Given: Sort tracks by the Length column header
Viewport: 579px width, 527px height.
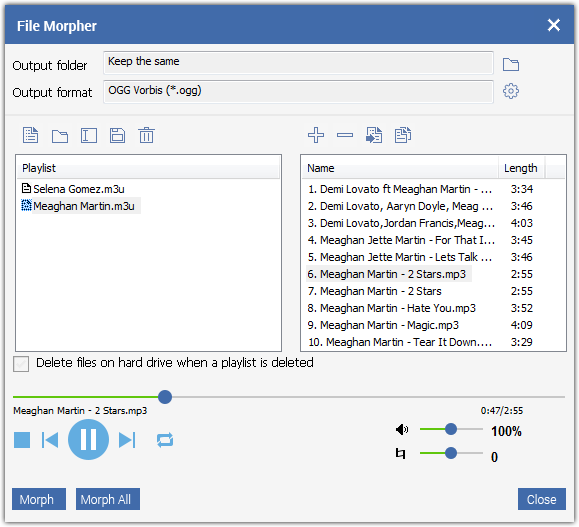Looking at the screenshot, I should point(521,168).
